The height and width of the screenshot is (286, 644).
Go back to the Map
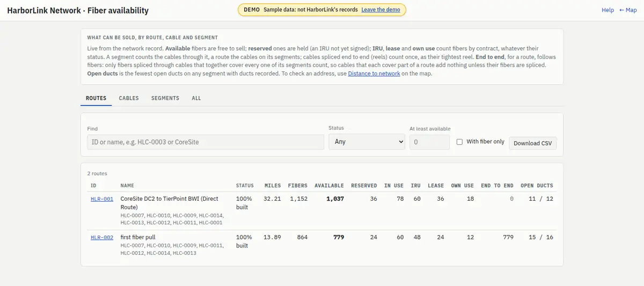click(628, 10)
